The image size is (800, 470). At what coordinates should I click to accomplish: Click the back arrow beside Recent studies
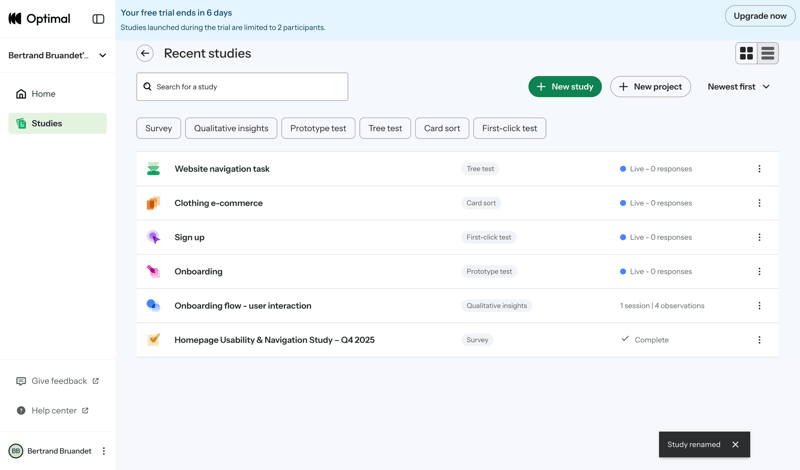(x=145, y=54)
